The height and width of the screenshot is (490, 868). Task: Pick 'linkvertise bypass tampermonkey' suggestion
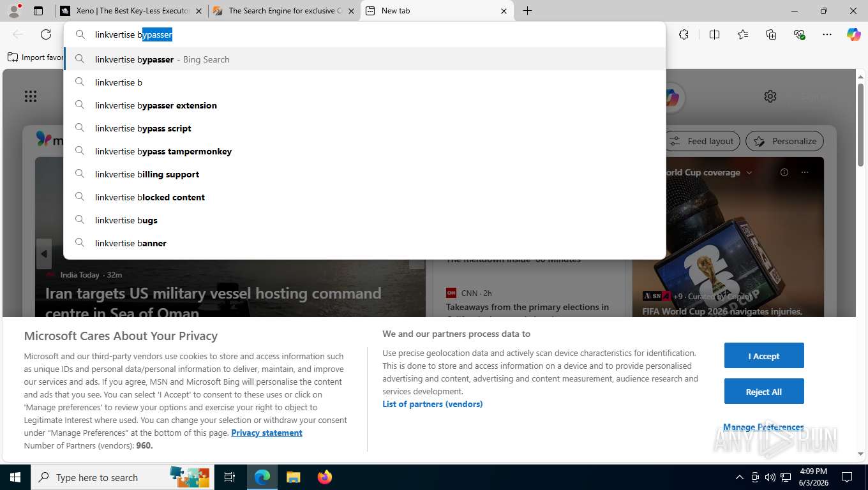(x=364, y=151)
